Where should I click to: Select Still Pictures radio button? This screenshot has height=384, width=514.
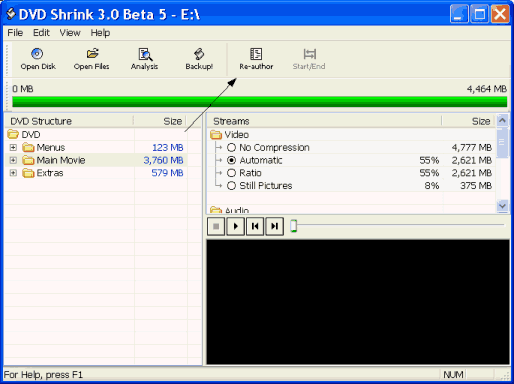pyautogui.click(x=231, y=186)
